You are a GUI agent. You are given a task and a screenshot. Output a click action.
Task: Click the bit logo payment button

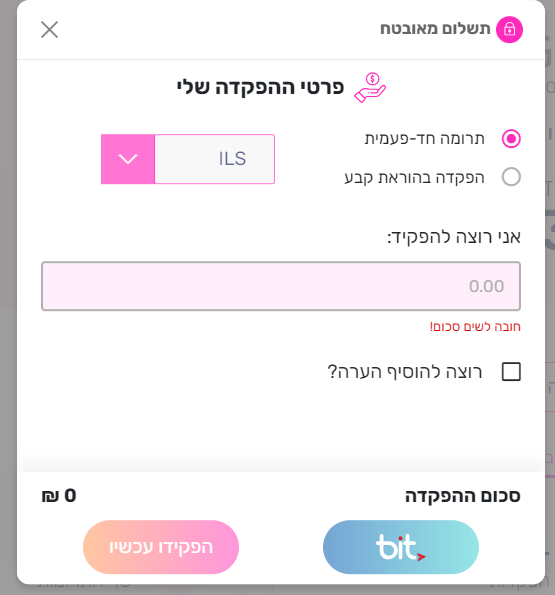tap(401, 547)
